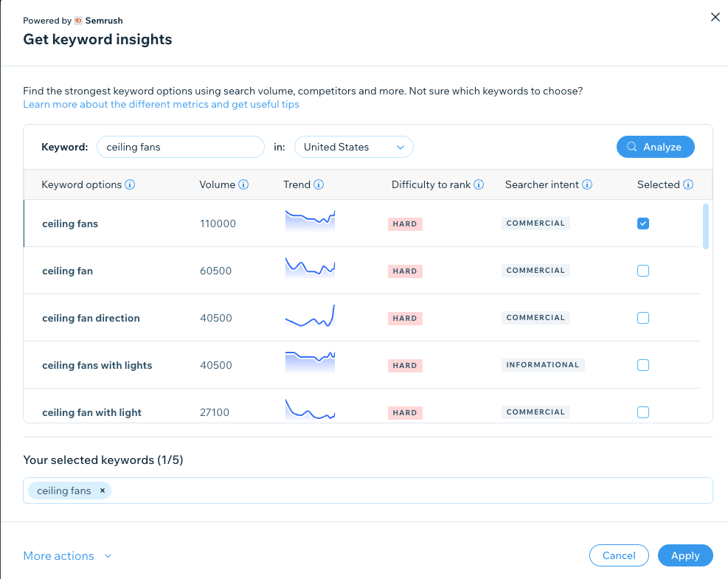Click the Searcher intent info icon
The image size is (728, 579).
point(587,185)
